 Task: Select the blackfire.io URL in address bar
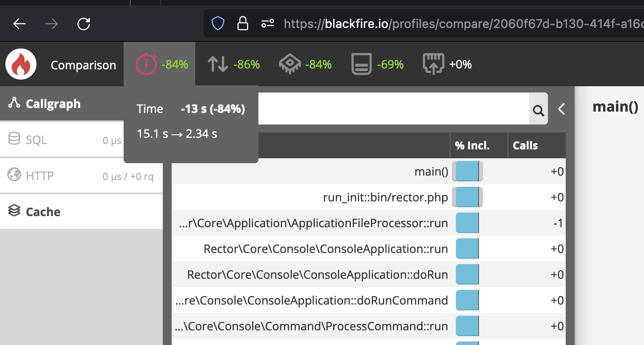pos(463,24)
